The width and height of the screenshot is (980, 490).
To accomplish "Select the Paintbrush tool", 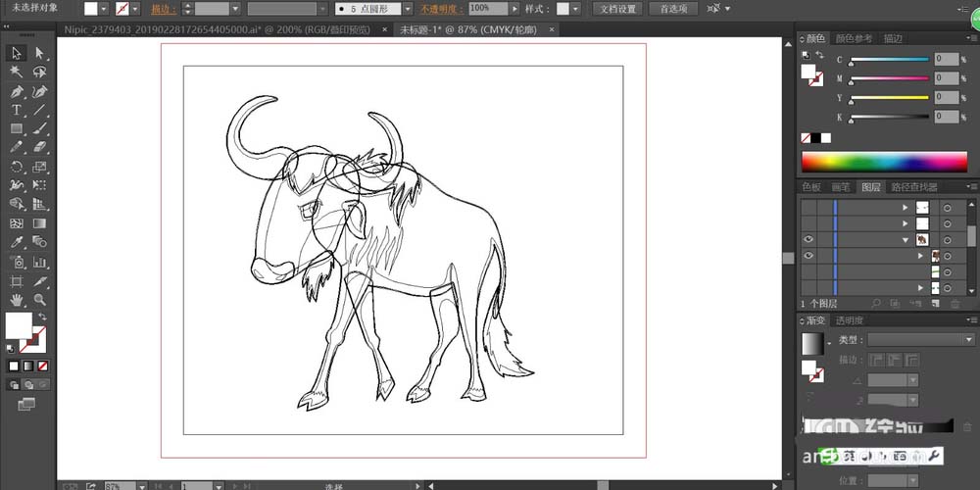I will pyautogui.click(x=39, y=128).
